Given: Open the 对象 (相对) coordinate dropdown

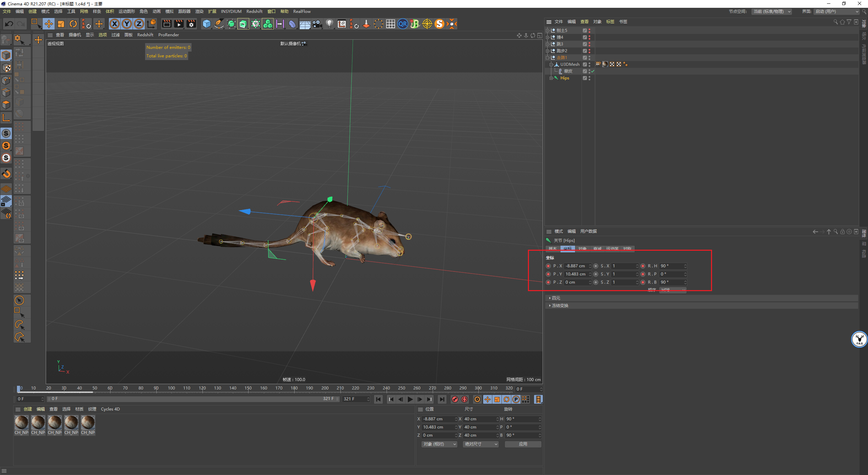Looking at the screenshot, I should pyautogui.click(x=439, y=444).
